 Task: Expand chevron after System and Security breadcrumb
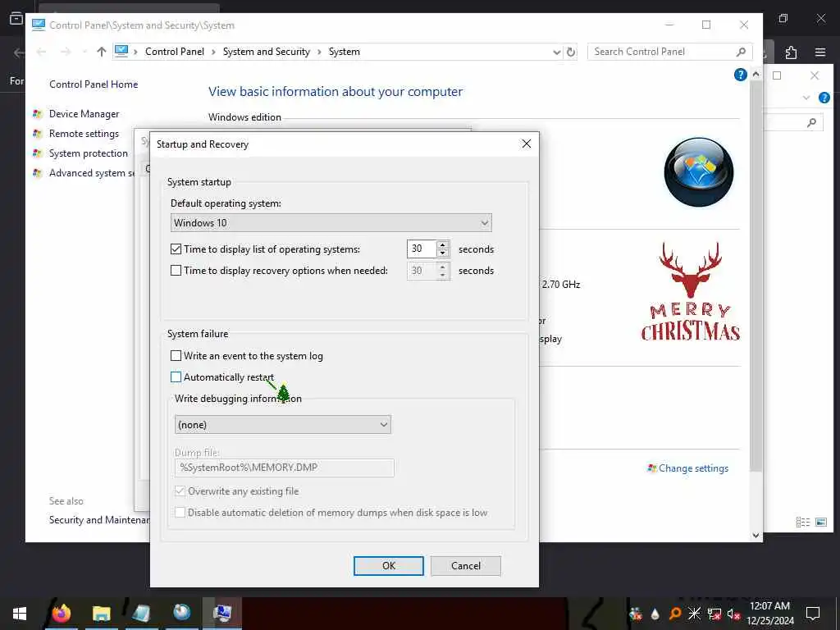(x=319, y=52)
